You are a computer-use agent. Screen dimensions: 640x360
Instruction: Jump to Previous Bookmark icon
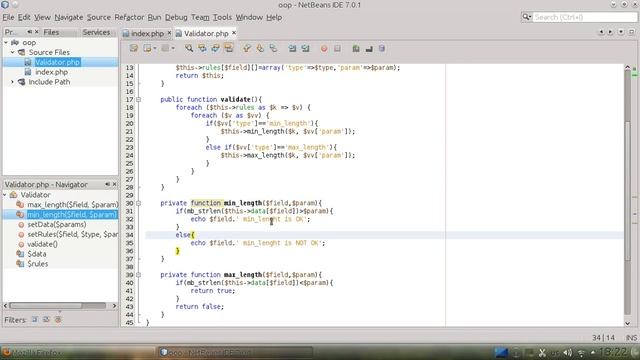point(247,49)
